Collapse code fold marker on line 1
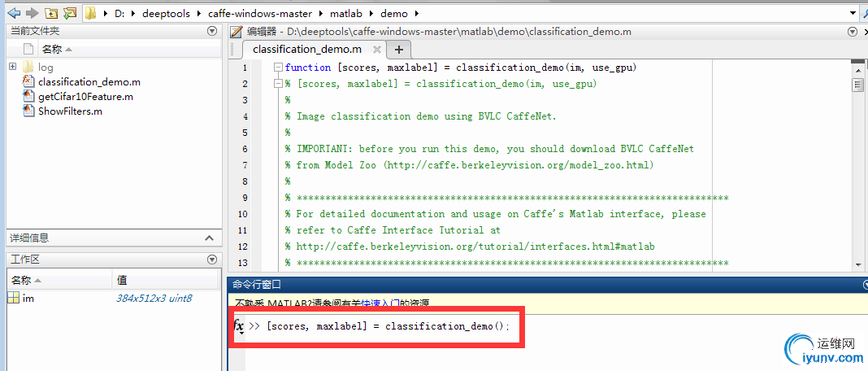The width and height of the screenshot is (868, 371). point(279,68)
